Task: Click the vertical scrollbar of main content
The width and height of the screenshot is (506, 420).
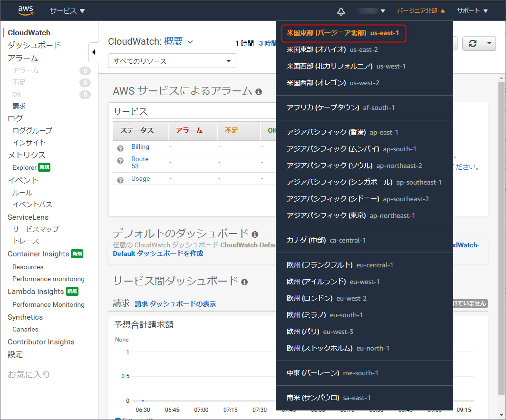Action: [501, 239]
